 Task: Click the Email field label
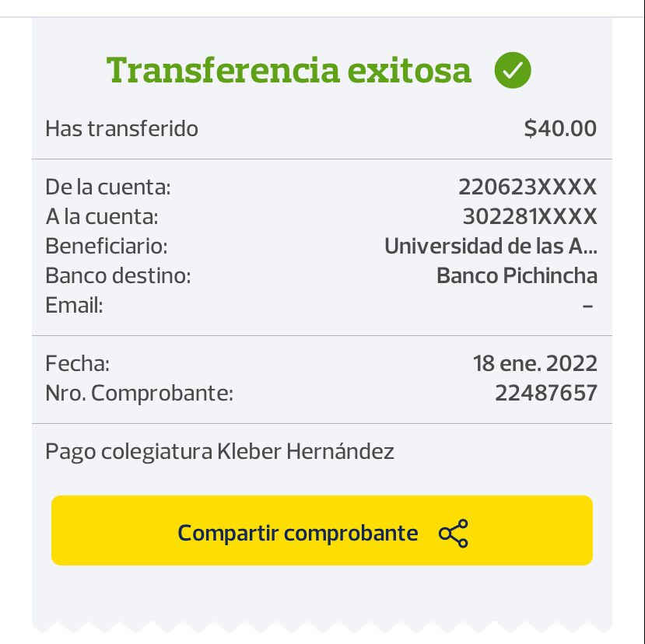tap(74, 305)
